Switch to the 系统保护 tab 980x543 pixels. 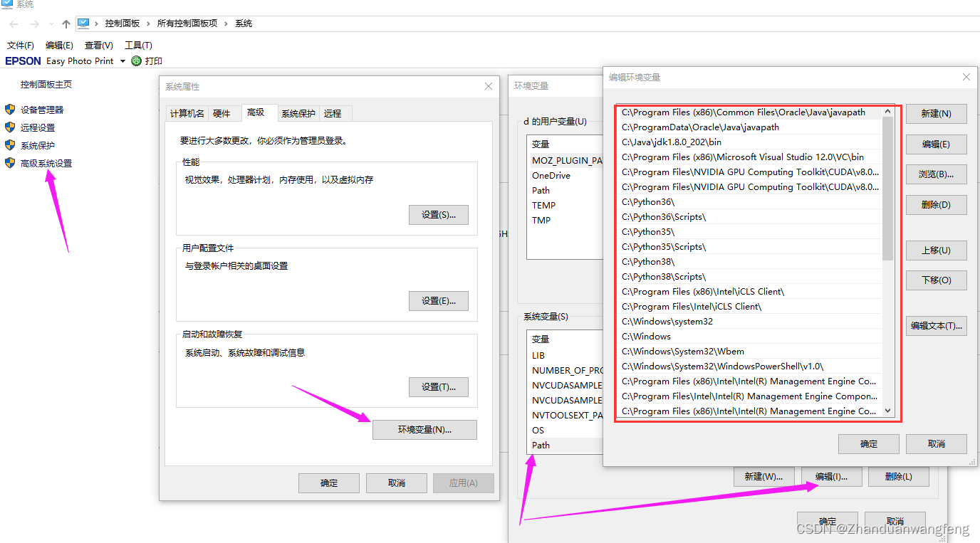(298, 113)
